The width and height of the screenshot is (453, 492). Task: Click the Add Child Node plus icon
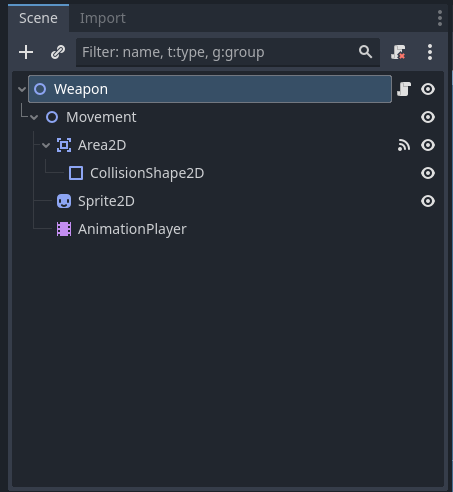[x=26, y=52]
